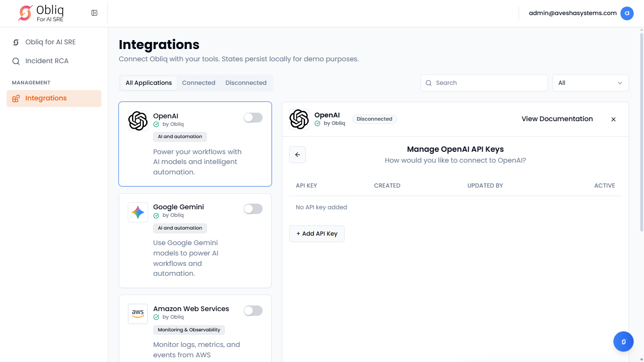Click the integrations Search field
This screenshot has width=644, height=362.
(x=484, y=83)
